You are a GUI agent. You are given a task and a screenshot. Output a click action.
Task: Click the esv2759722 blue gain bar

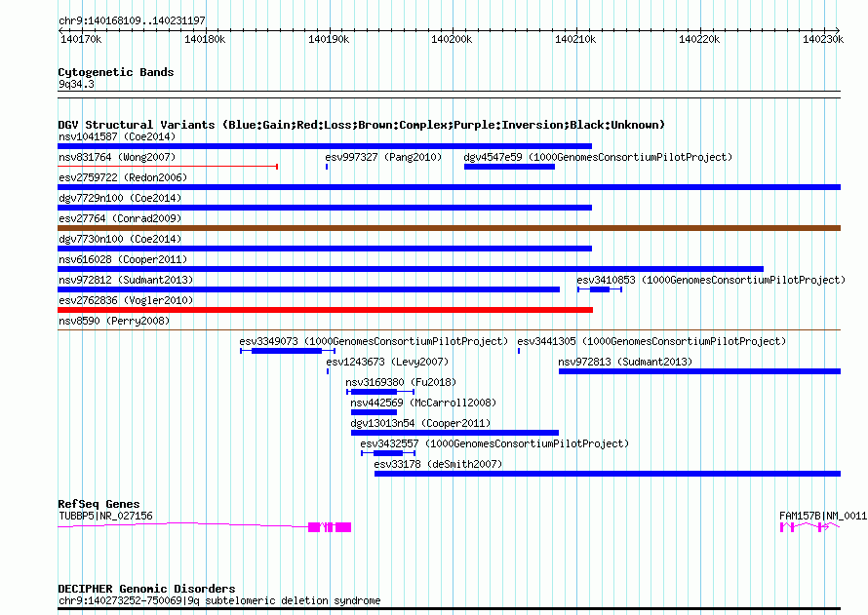(x=449, y=187)
